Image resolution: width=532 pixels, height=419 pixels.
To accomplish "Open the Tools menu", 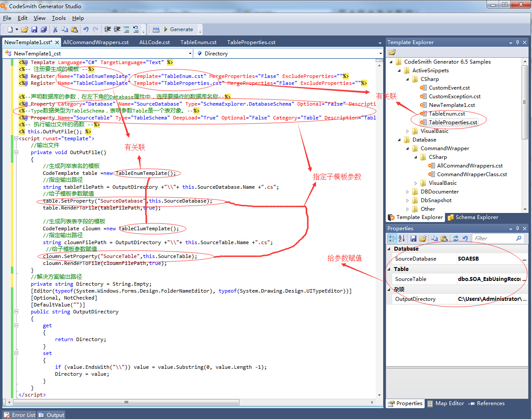I will click(x=58, y=18).
